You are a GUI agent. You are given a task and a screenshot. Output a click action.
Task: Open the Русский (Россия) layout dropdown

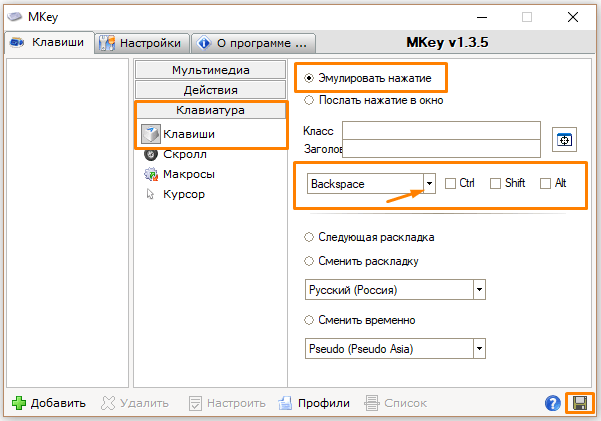(x=479, y=289)
